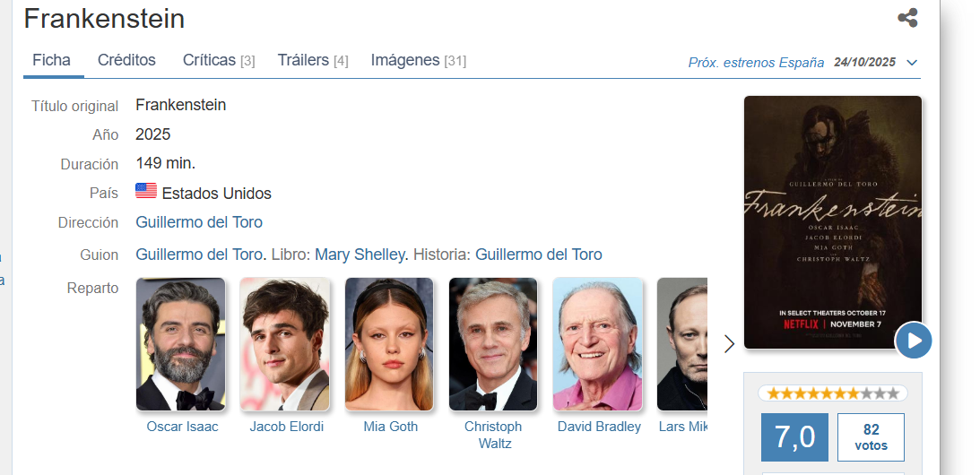Go to the Tráilers tab
This screenshot has height=475, width=980.
(313, 60)
